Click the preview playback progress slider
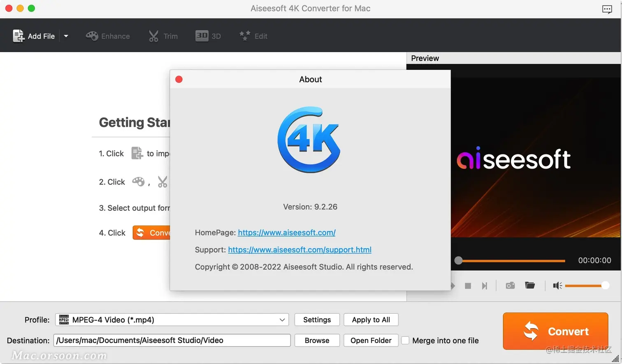 pyautogui.click(x=510, y=260)
